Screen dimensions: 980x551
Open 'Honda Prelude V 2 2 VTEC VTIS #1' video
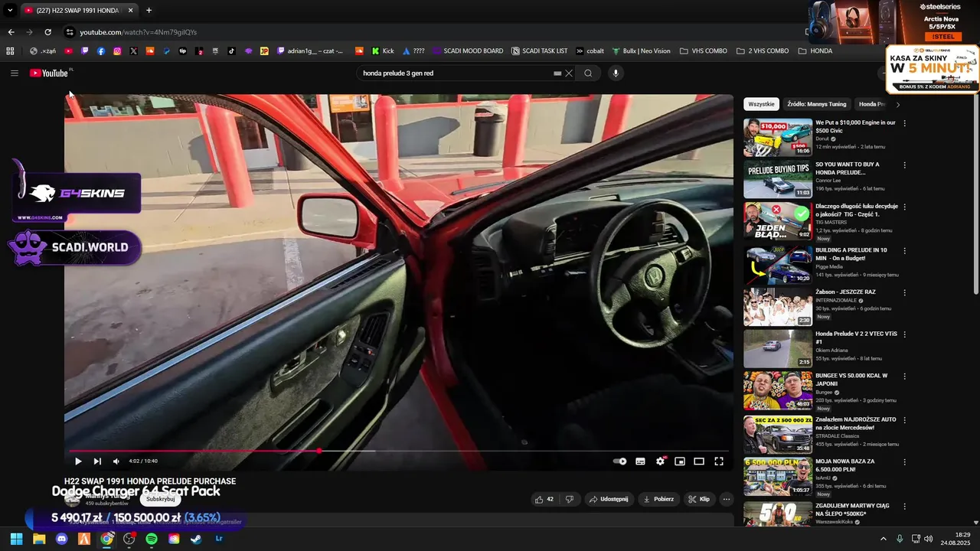[778, 349]
